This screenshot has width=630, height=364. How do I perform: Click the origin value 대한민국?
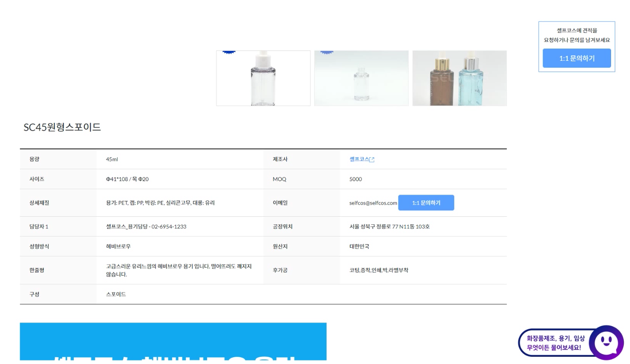coord(359,246)
